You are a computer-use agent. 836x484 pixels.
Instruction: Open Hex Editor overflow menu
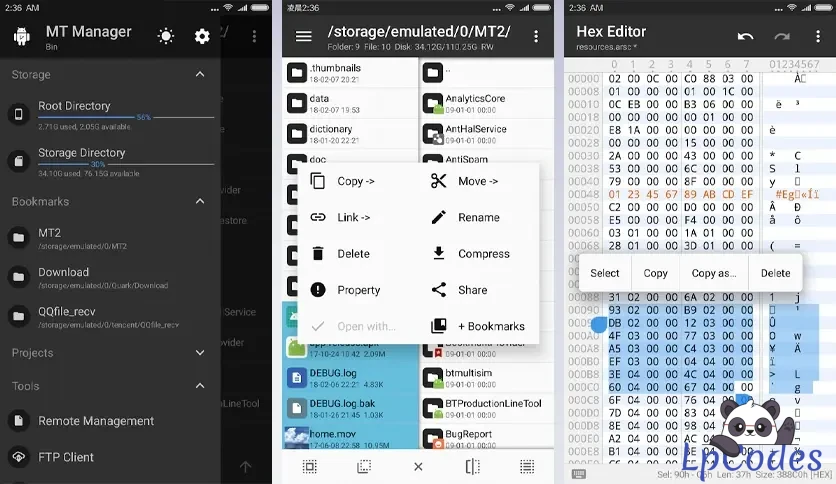818,36
